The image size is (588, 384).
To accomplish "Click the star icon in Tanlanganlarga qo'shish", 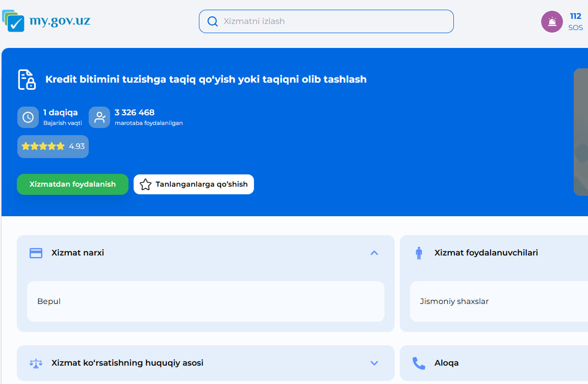I will click(145, 185).
